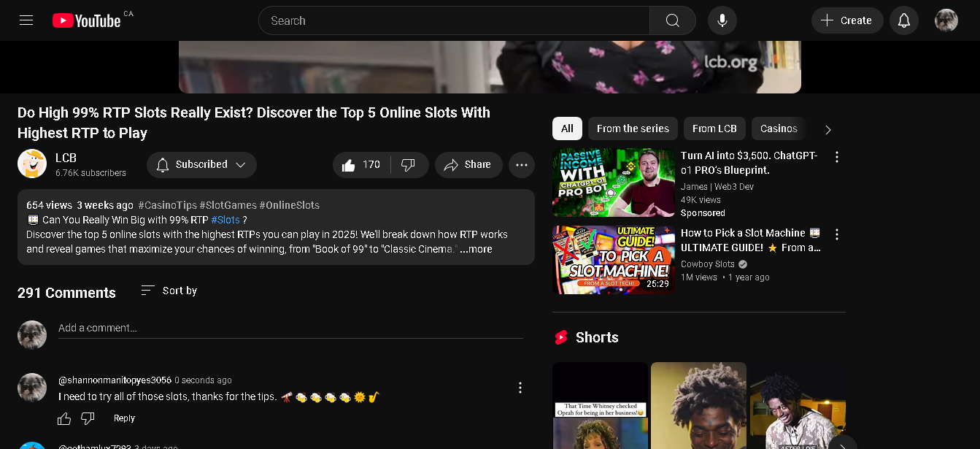Open the Subscribed notification dropdown
Viewport: 980px width, 449px height.
(x=201, y=165)
